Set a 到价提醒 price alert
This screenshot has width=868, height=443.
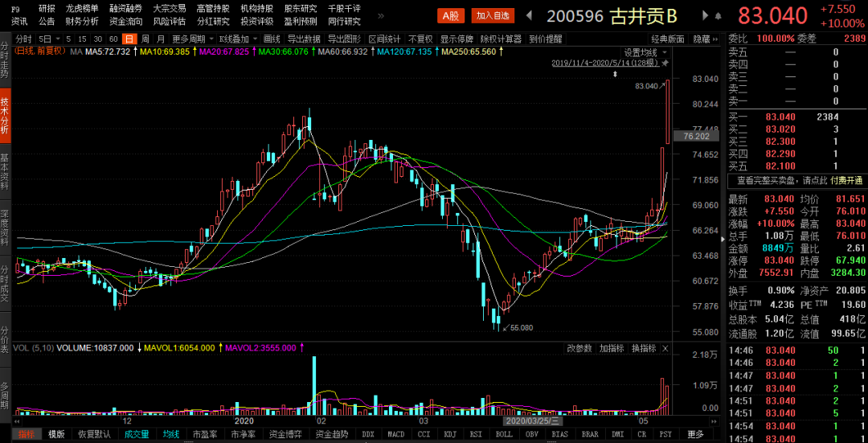545,39
